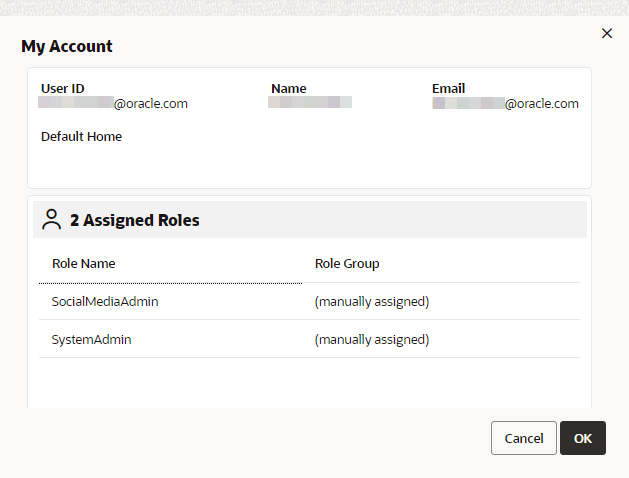This screenshot has height=478, width=629.
Task: Click the person icon beside Assigned Roles
Action: (x=52, y=220)
